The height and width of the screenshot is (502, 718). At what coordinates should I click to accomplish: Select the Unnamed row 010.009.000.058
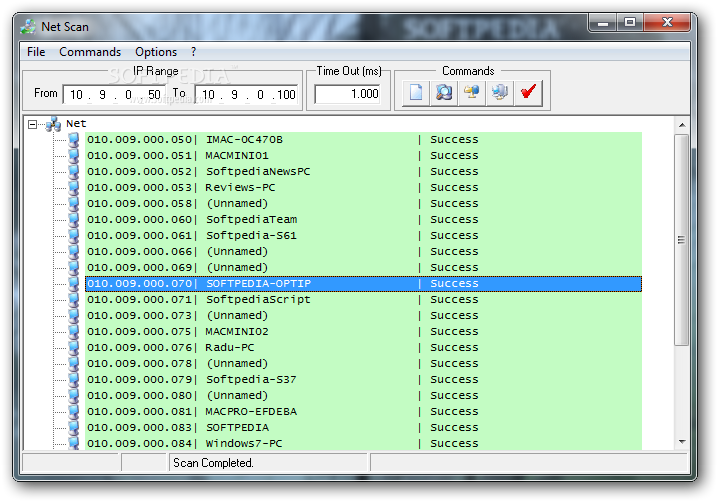coord(364,204)
